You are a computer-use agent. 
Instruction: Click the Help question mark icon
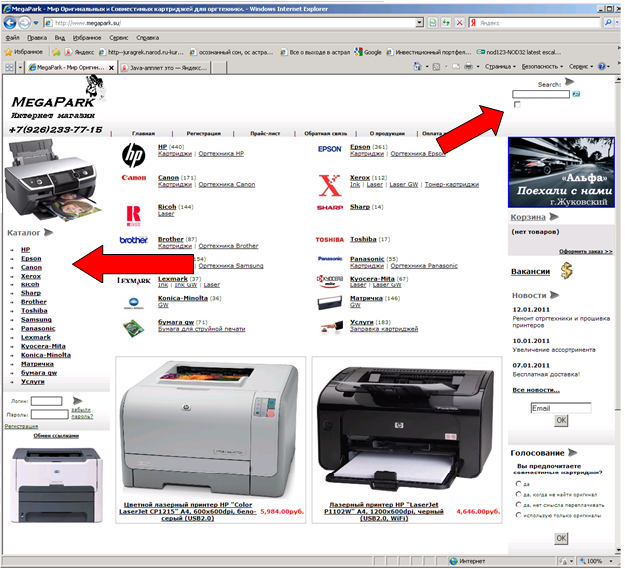[x=602, y=67]
